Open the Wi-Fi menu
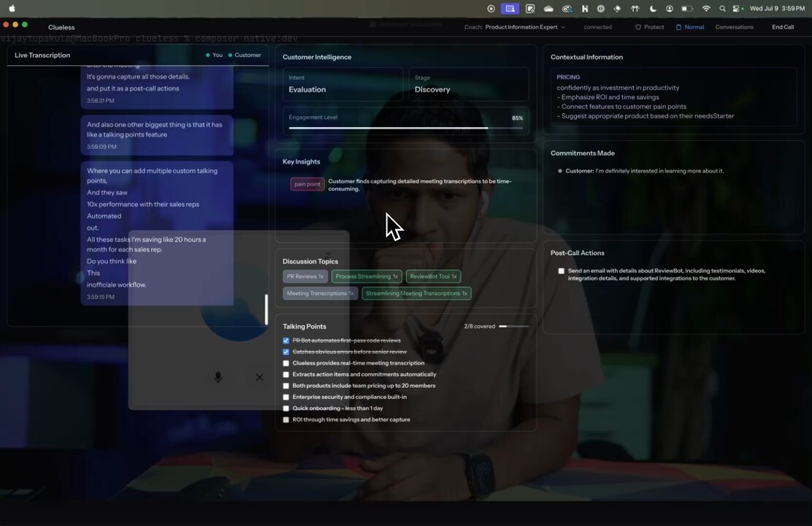Screen dimensions: 812x526 point(706,8)
